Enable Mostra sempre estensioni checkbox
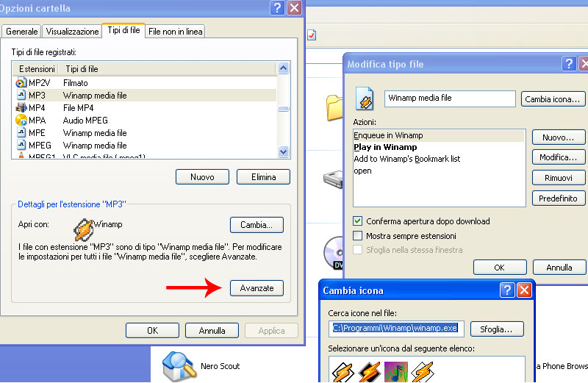The height and width of the screenshot is (383, 588). coord(358,235)
